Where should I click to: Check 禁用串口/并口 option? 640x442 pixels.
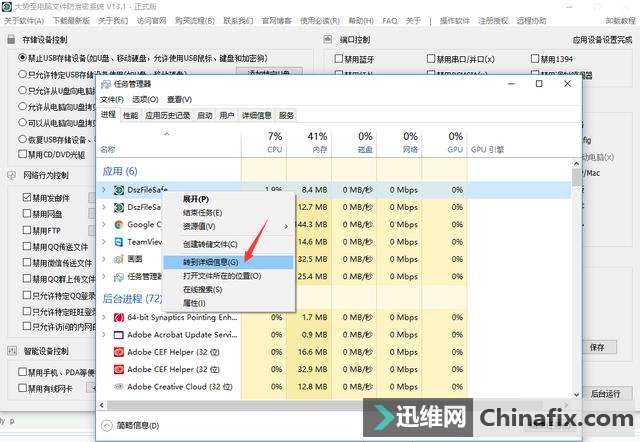[x=431, y=59]
